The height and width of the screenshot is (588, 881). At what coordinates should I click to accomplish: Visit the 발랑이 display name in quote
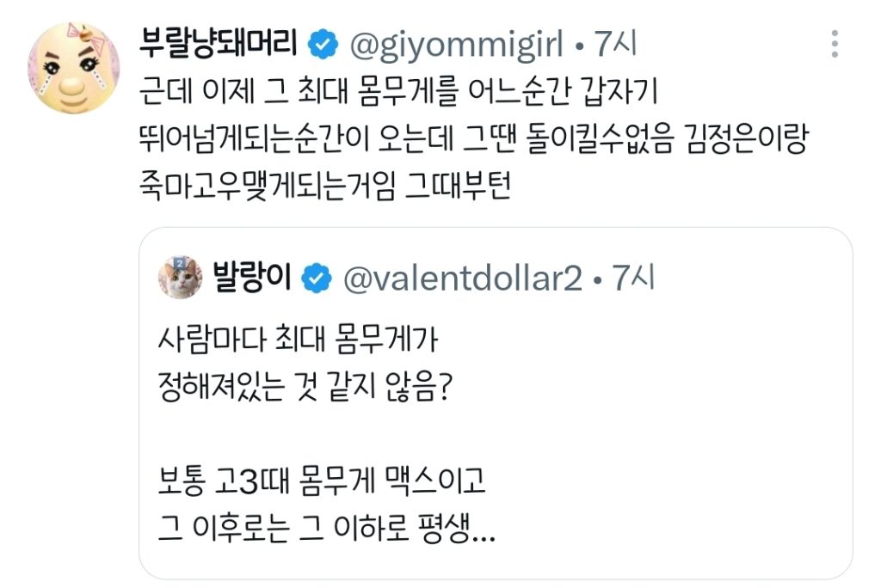(x=252, y=278)
